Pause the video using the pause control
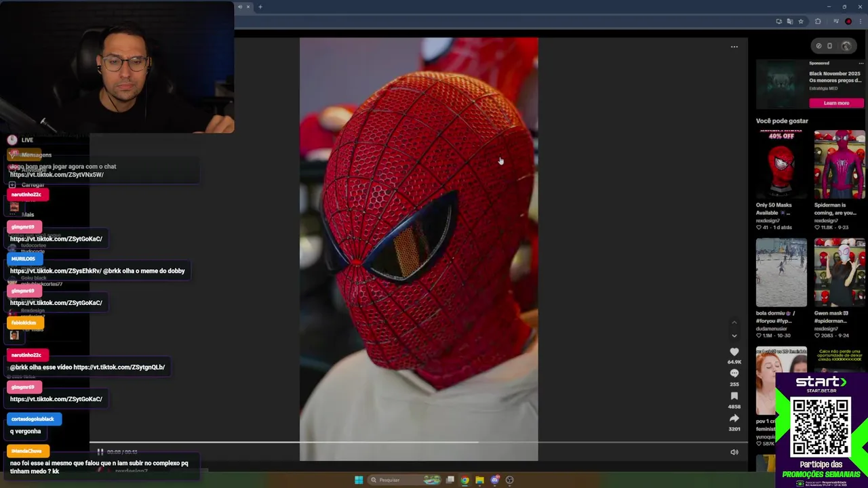Image resolution: width=868 pixels, height=488 pixels. coord(100,451)
